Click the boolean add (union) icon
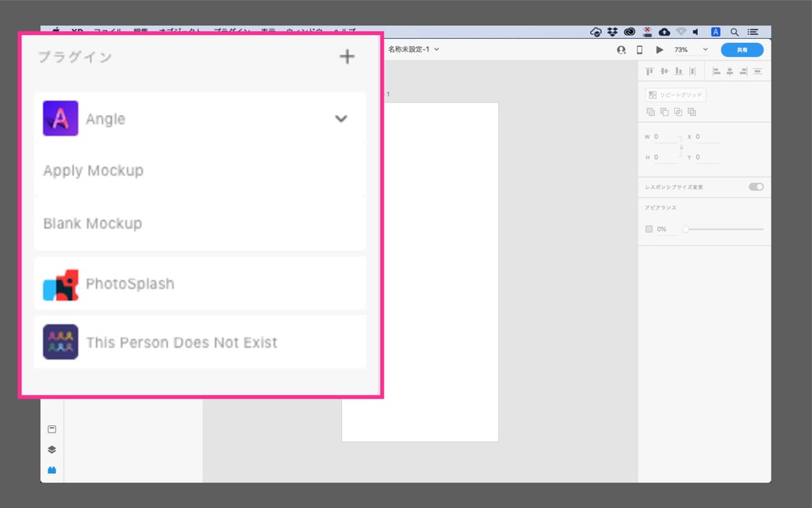The image size is (812, 508). 650,111
